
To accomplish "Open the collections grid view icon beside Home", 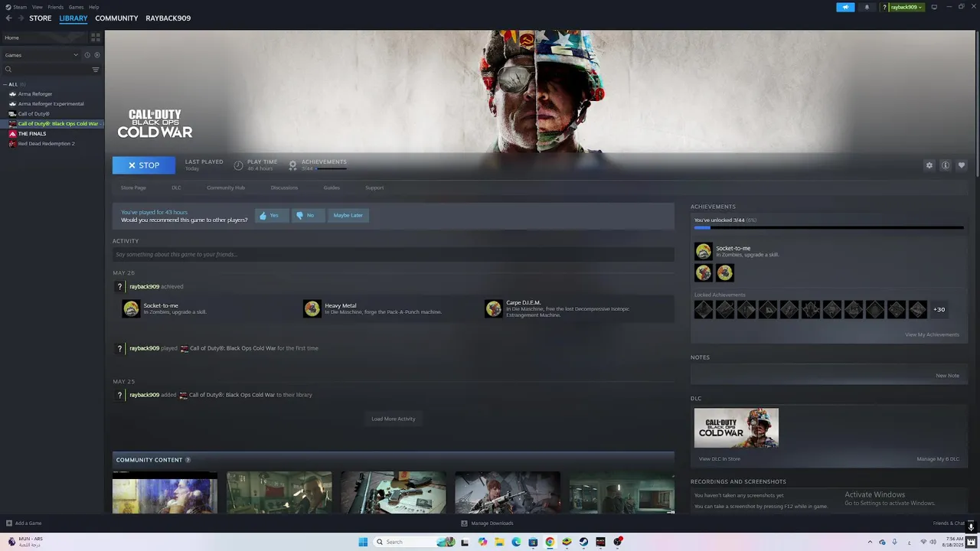I will point(96,37).
